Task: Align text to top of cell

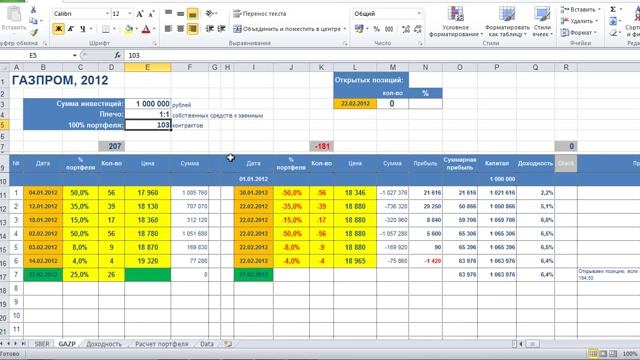Action: tap(168, 13)
